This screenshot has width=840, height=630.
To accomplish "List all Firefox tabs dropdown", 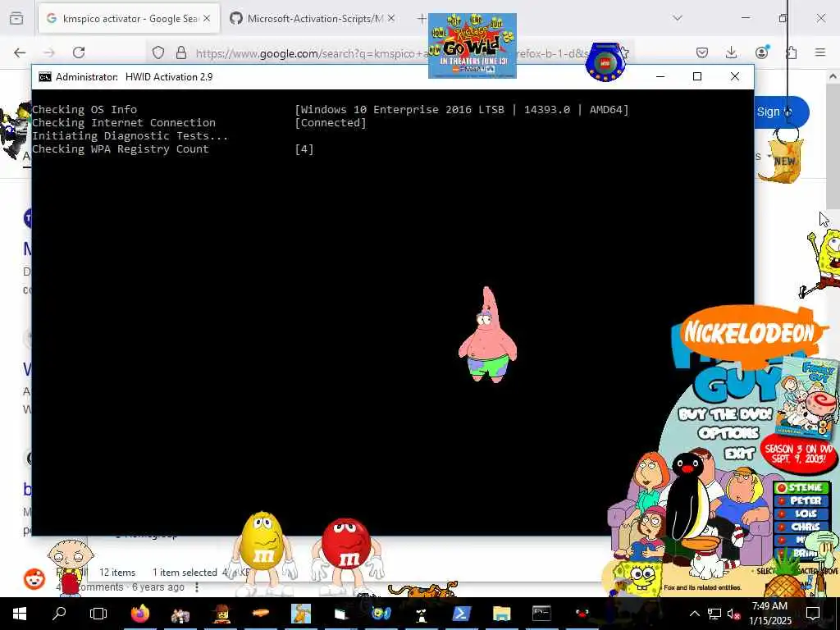I will pos(678,18).
